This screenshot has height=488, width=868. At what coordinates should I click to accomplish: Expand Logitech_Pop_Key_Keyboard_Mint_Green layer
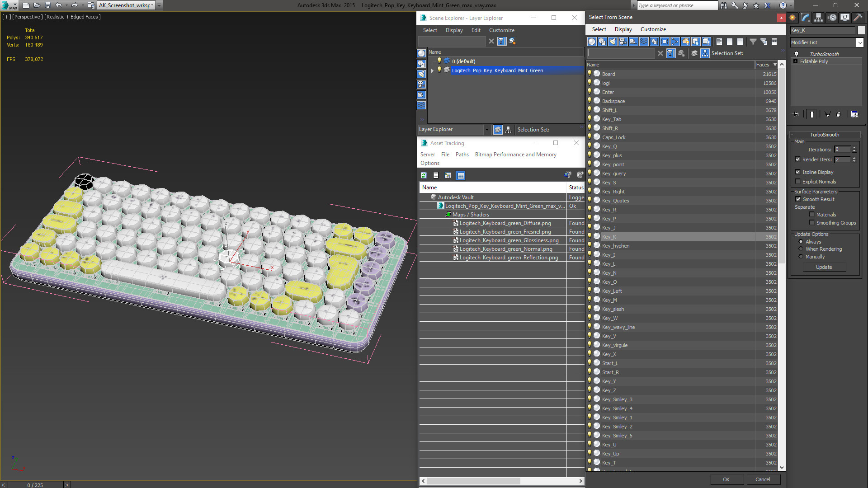tap(432, 70)
